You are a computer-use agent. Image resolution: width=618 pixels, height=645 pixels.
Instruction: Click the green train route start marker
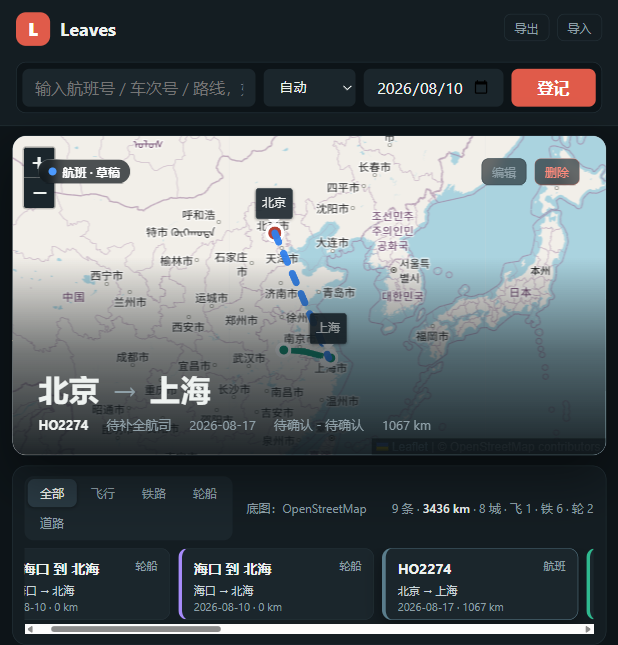tap(283, 350)
